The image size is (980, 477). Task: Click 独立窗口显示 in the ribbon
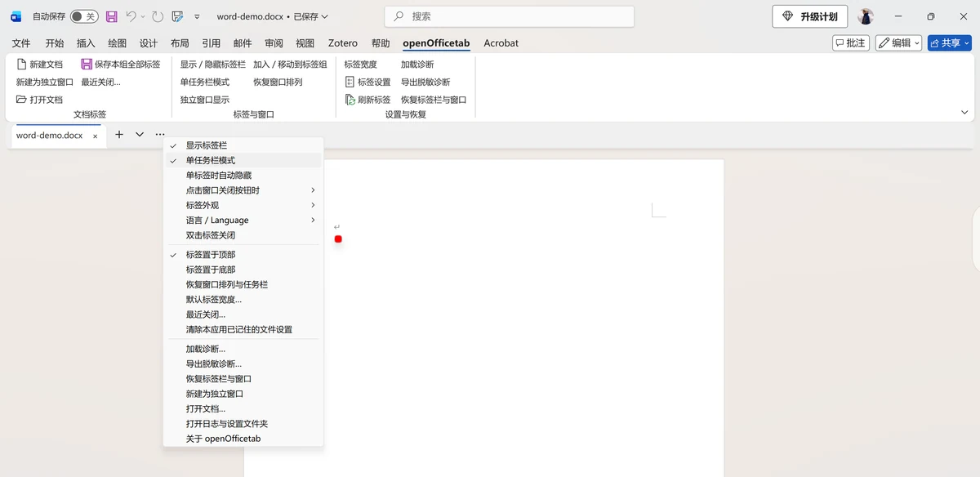[x=205, y=100]
